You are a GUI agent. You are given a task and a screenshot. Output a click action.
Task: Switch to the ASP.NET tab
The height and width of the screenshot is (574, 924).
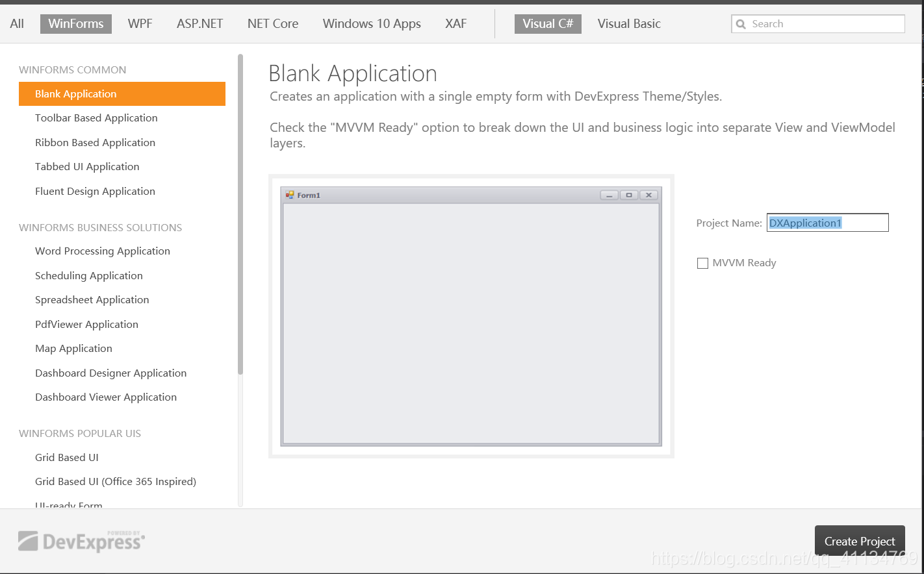click(x=199, y=24)
